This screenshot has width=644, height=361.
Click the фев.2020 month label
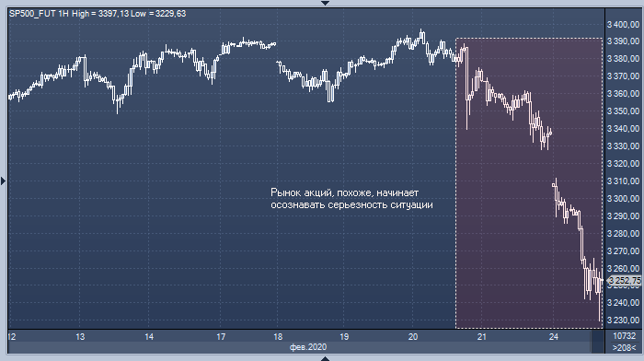tap(308, 347)
